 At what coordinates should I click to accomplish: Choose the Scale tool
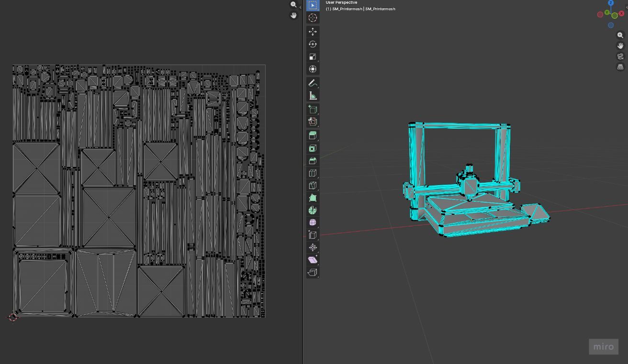(313, 56)
